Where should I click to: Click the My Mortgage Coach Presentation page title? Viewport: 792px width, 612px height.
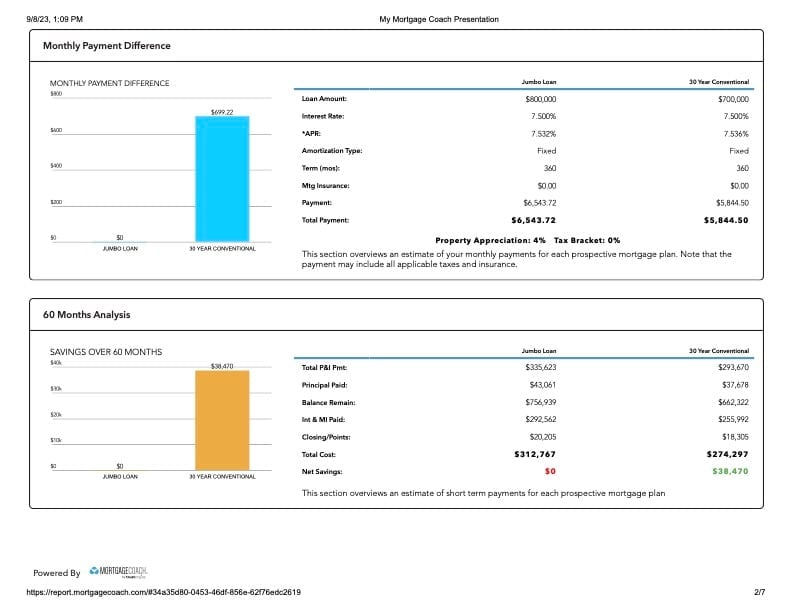[439, 19]
